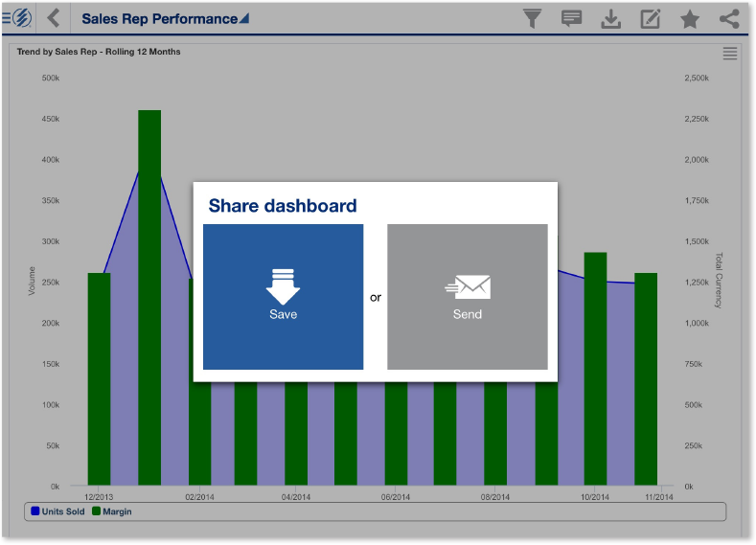Screen dimensions: 756x545
Task: Open the chart hamburger menu
Action: coord(729,54)
